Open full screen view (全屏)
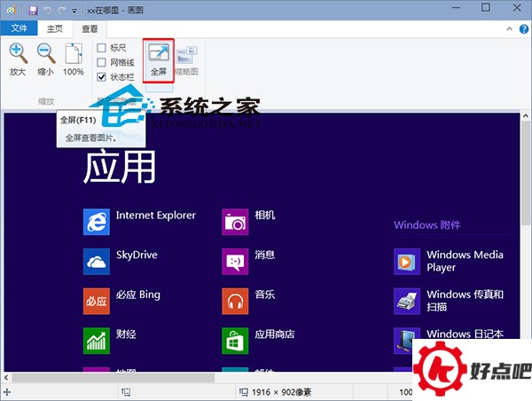Image resolution: width=532 pixels, height=401 pixels. pyautogui.click(x=159, y=60)
